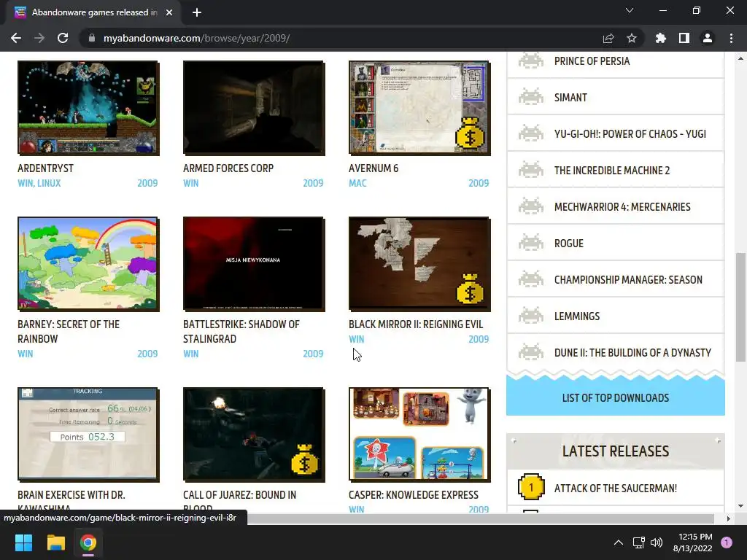
Task: Open SimAnt game link
Action: point(570,97)
